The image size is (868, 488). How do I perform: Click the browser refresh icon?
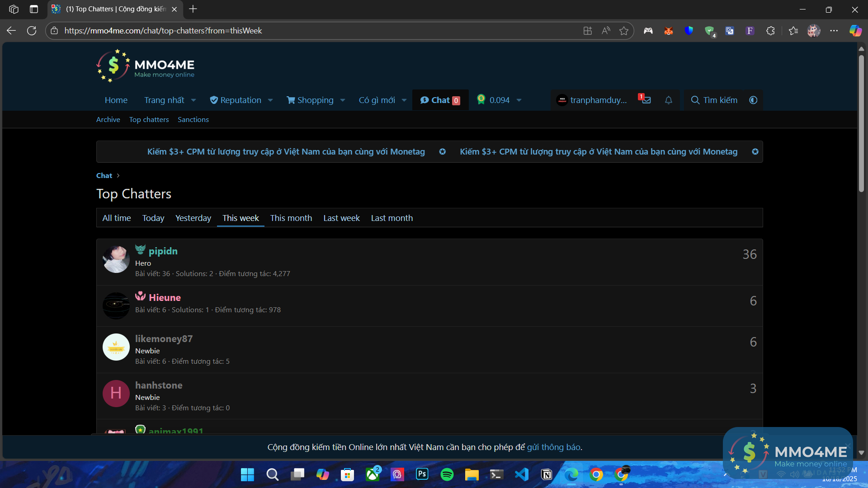(x=32, y=31)
